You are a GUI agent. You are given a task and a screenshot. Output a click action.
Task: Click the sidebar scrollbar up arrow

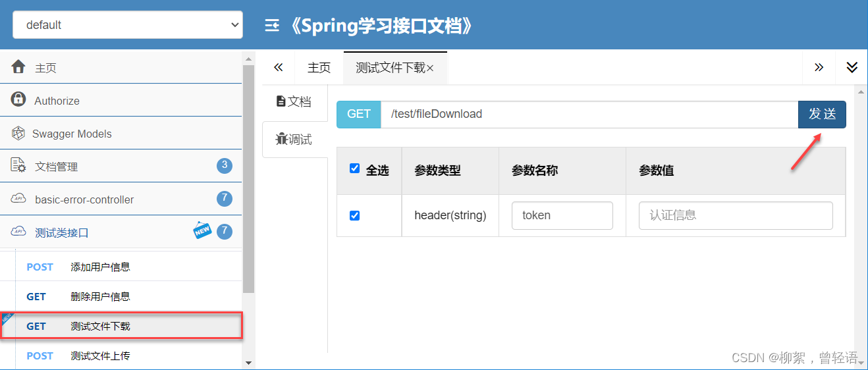248,58
